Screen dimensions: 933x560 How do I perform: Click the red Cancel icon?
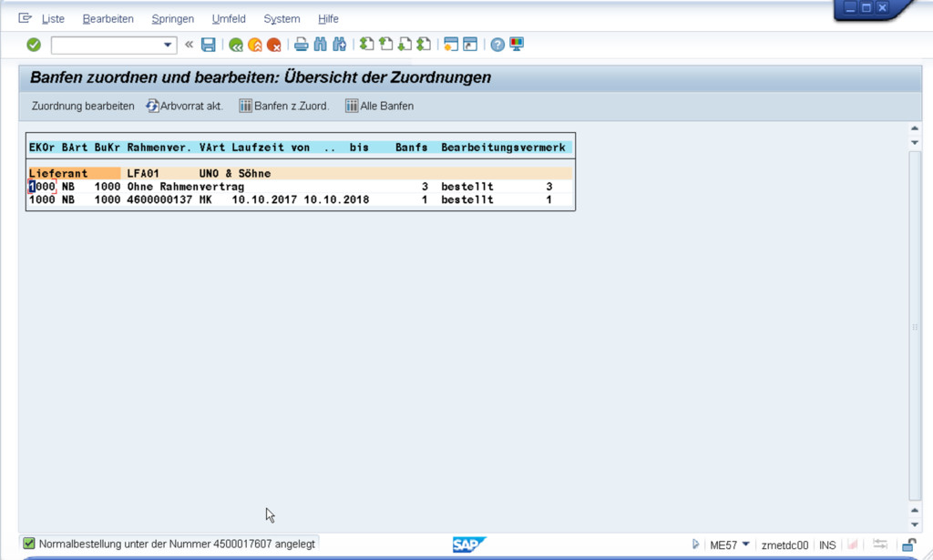pyautogui.click(x=273, y=45)
